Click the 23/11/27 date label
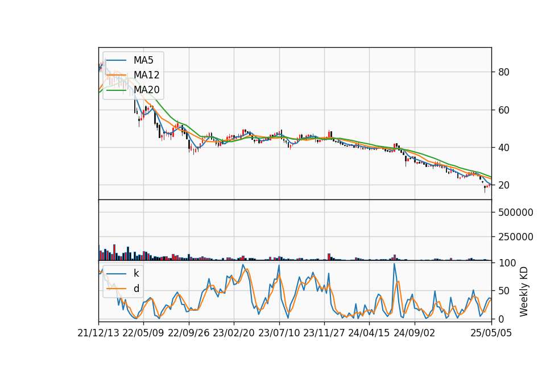The height and width of the screenshot is (392, 546). 324,333
